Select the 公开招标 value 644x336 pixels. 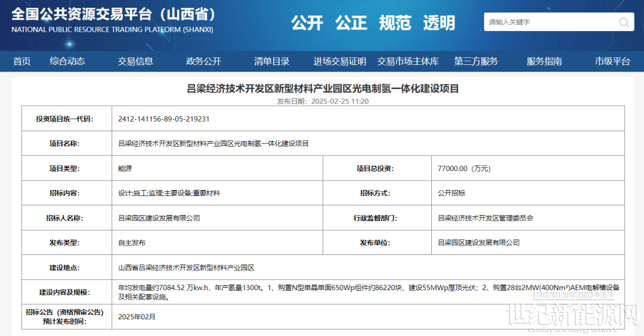(451, 193)
